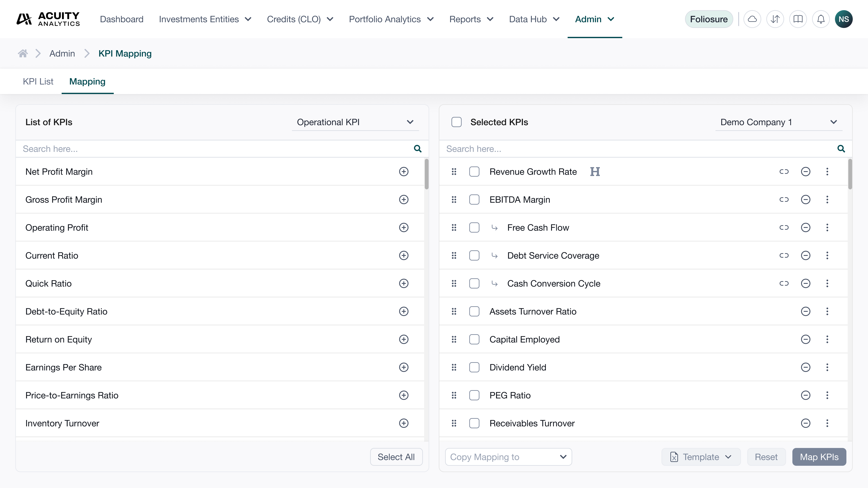Toggle the Selected KPIs select-all checkbox
Image resolution: width=868 pixels, height=488 pixels.
click(456, 122)
